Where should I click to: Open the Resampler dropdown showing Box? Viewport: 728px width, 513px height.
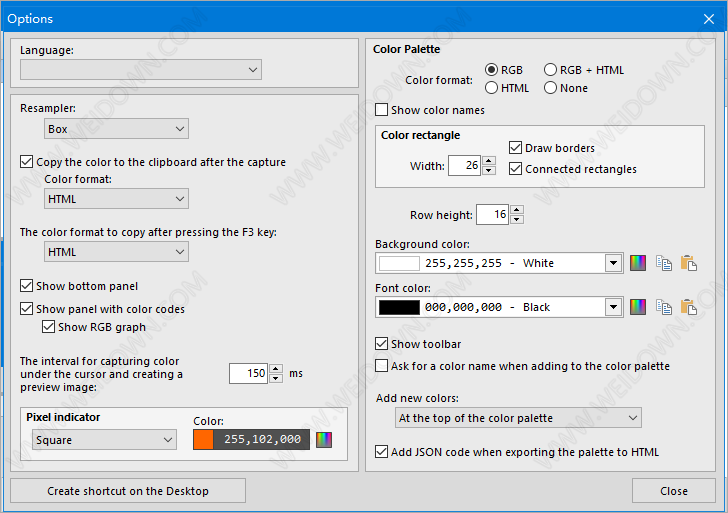[116, 129]
